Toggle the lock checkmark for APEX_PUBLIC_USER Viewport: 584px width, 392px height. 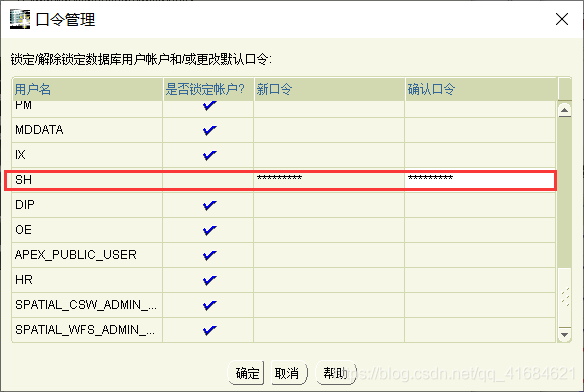pos(209,255)
